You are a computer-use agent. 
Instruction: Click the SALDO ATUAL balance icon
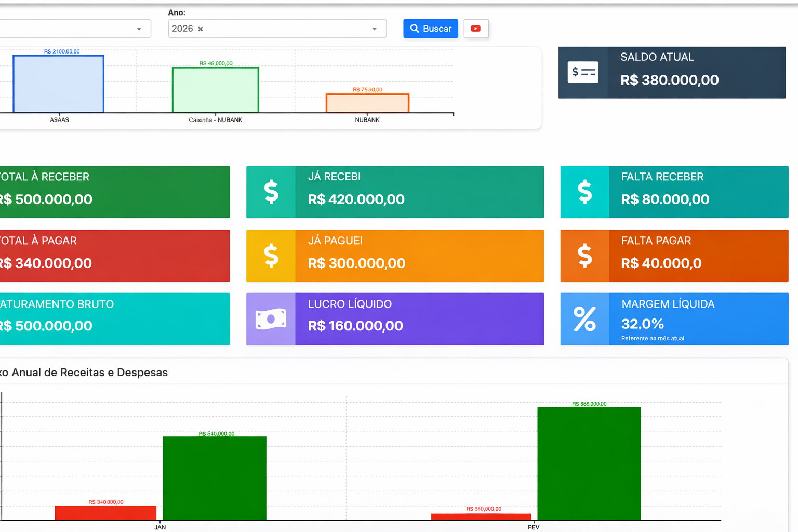(x=583, y=72)
